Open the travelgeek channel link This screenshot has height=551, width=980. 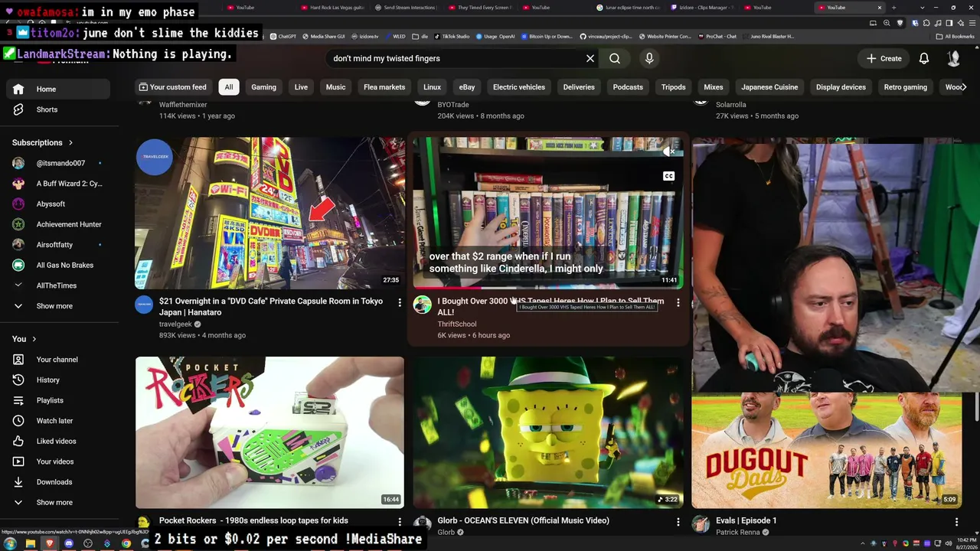(x=175, y=324)
